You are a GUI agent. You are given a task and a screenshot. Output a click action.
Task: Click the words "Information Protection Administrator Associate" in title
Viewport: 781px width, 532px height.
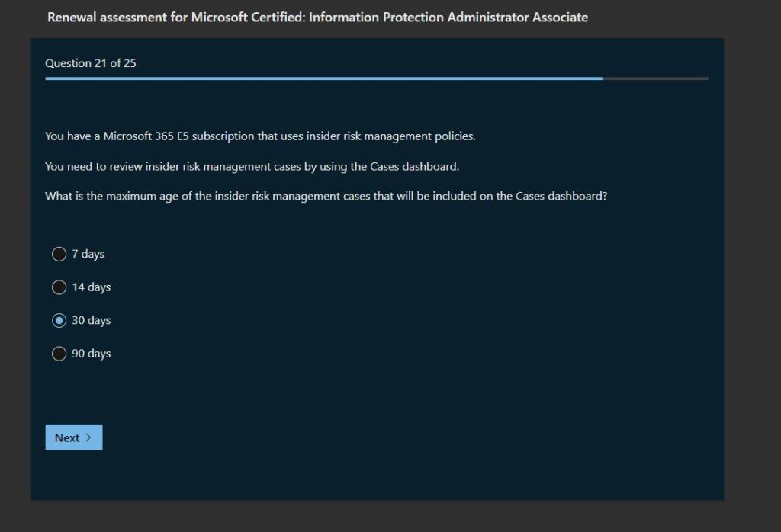pyautogui.click(x=448, y=17)
